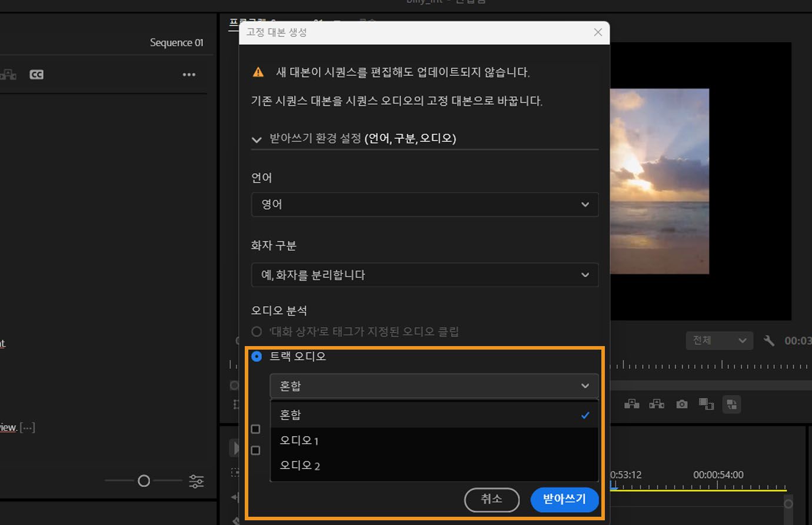Check the first audio track checkbox

click(255, 429)
